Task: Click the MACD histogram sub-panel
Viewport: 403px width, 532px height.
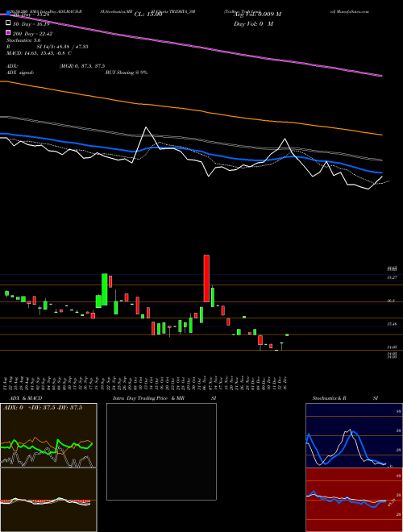Action: click(48, 500)
